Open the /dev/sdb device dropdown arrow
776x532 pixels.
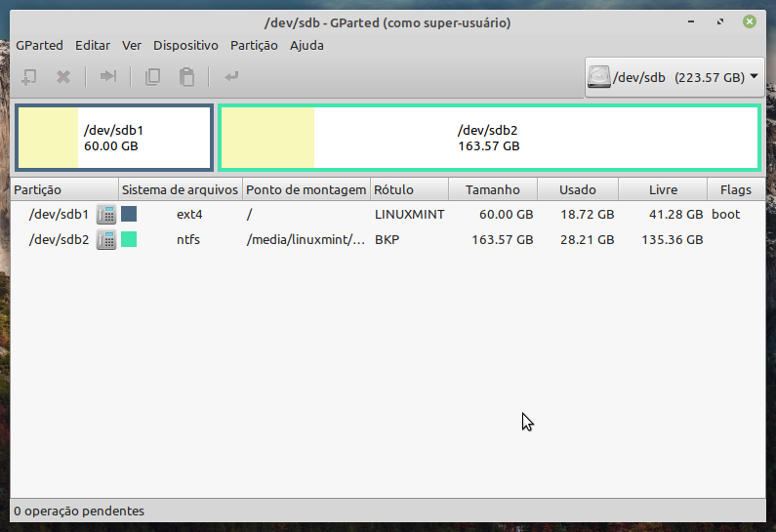[x=754, y=77]
